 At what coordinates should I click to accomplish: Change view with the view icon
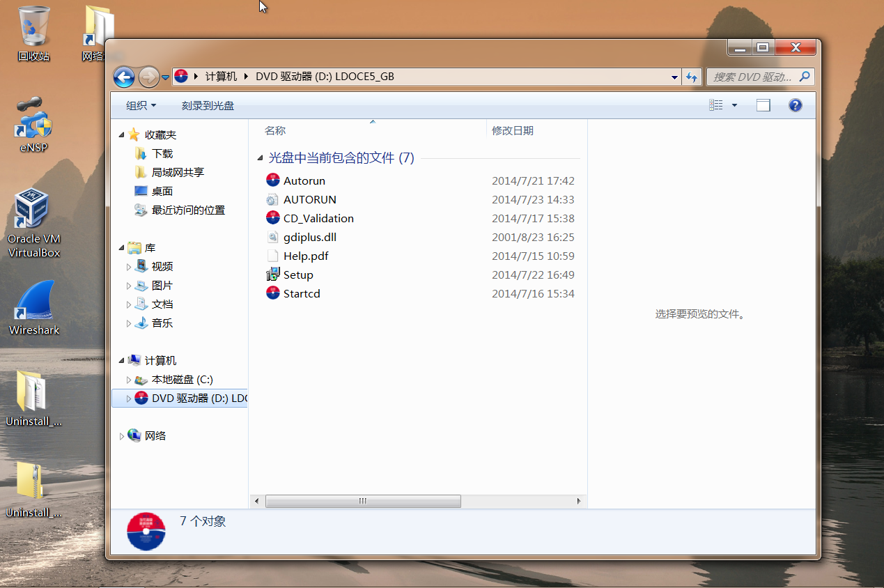pos(716,105)
